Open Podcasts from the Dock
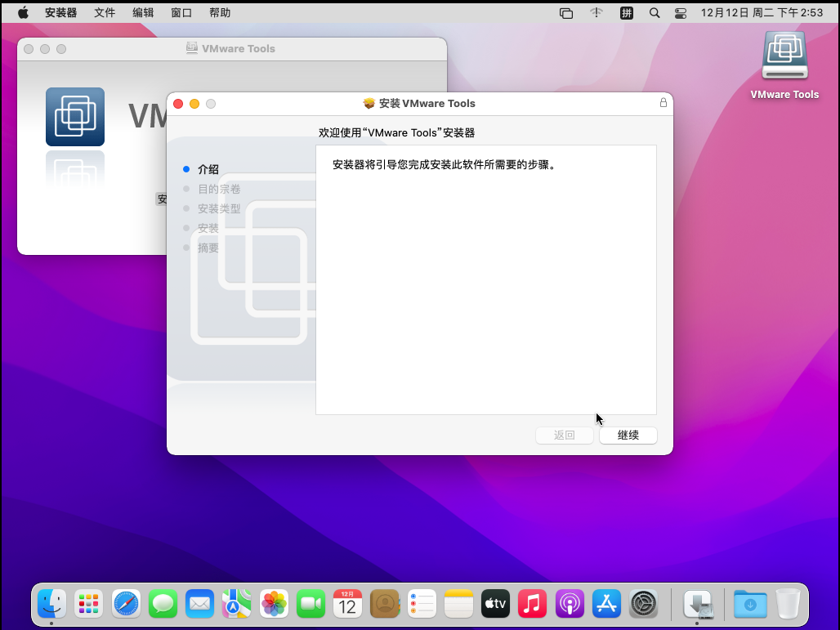This screenshot has width=840, height=630. (570, 603)
